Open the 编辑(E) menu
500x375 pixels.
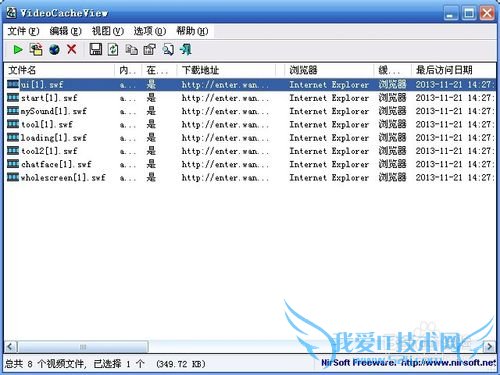click(65, 31)
